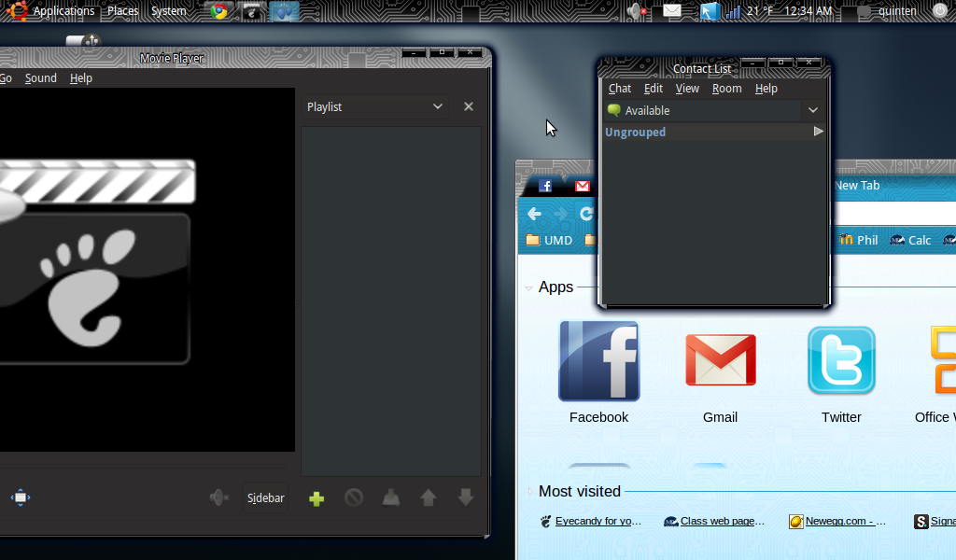Image resolution: width=956 pixels, height=560 pixels.
Task: Close the Playlist sidebar panel
Action: pyautogui.click(x=469, y=106)
